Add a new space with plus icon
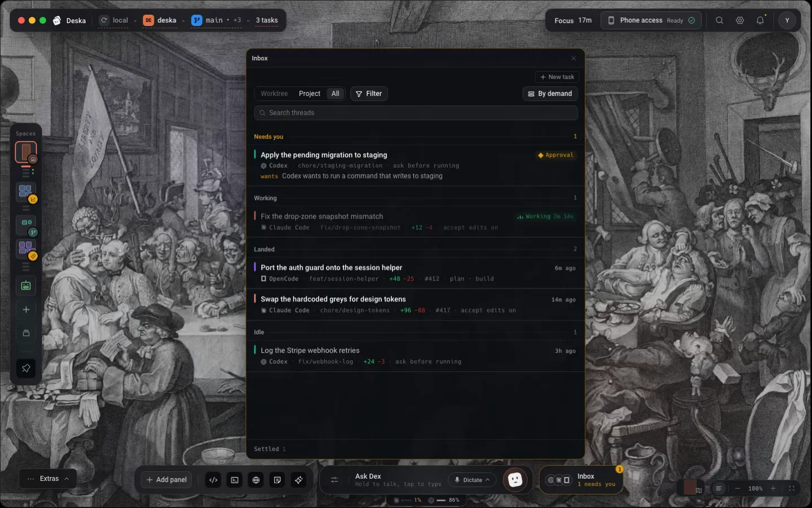Viewport: 812px width, 508px height. pos(26,309)
